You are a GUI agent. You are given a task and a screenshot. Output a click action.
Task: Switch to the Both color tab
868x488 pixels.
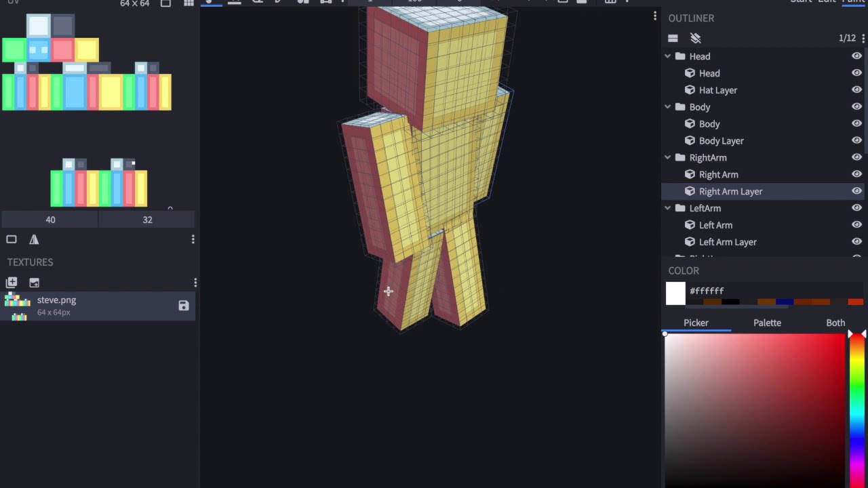coord(835,323)
